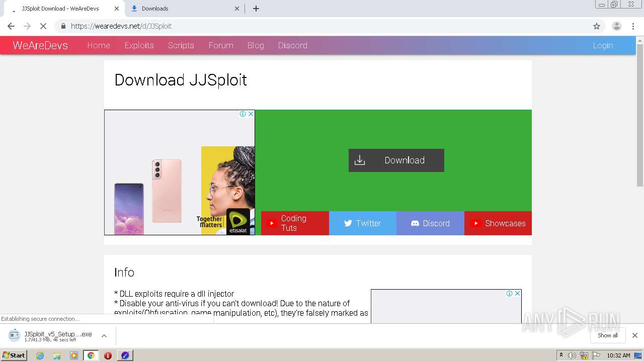Select the JJSploit Download - WeAreDevs tab
Image resolution: width=644 pixels, height=362 pixels.
(x=64, y=9)
